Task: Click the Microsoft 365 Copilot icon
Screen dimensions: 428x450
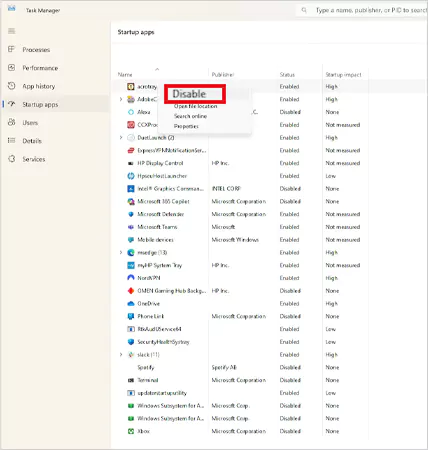Action: coord(131,202)
